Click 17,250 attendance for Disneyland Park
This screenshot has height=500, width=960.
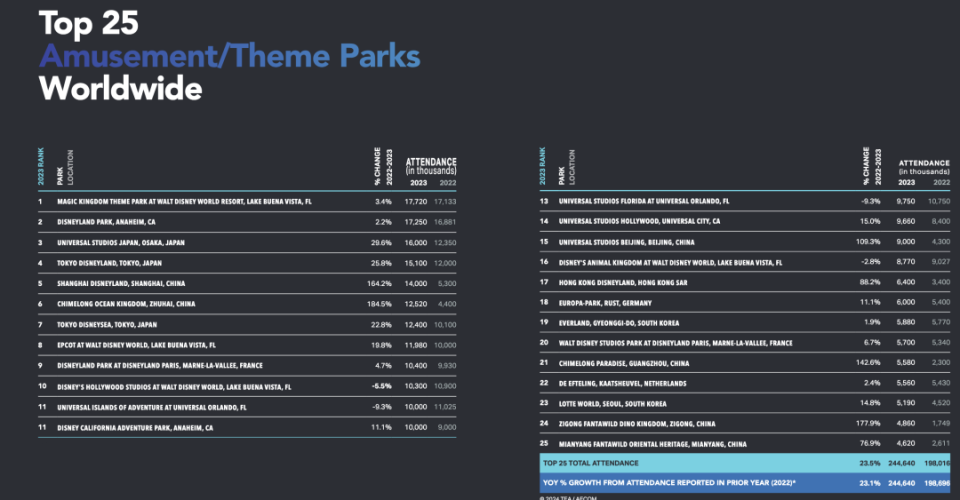tap(416, 222)
